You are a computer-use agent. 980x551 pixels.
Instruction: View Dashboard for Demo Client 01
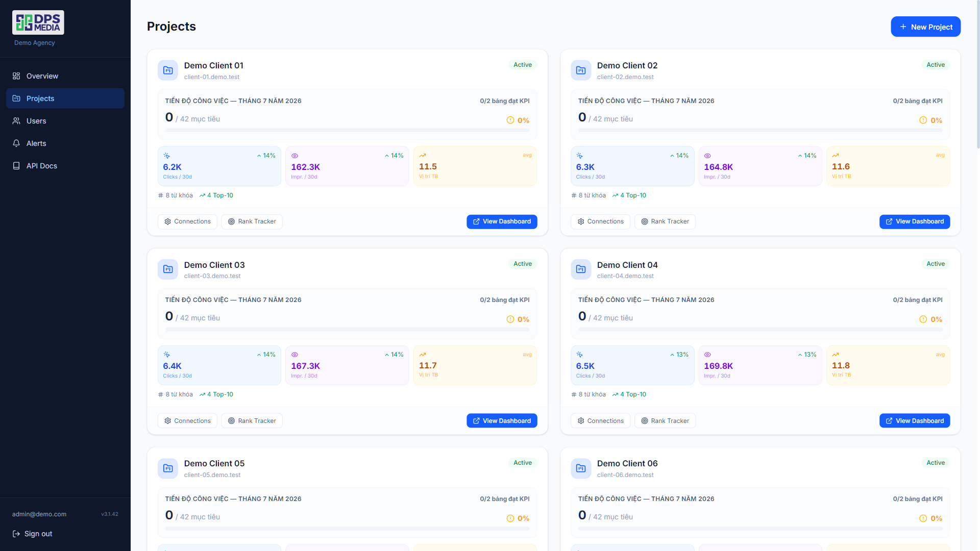click(x=502, y=221)
